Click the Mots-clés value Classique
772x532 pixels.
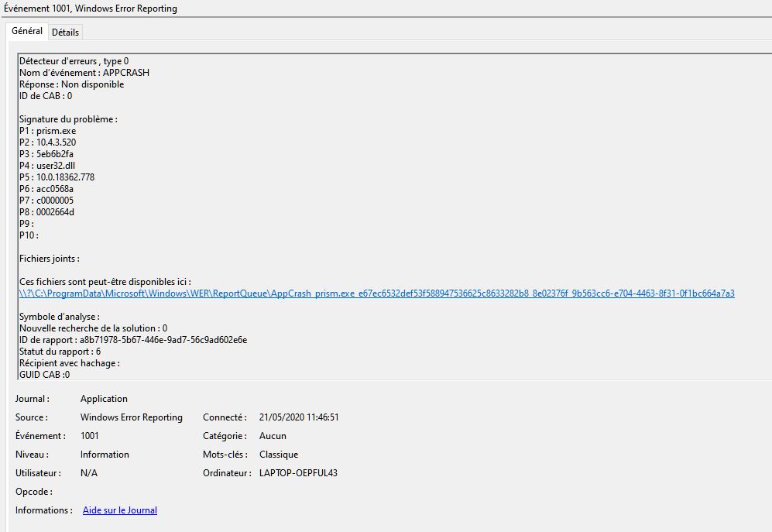click(x=278, y=455)
